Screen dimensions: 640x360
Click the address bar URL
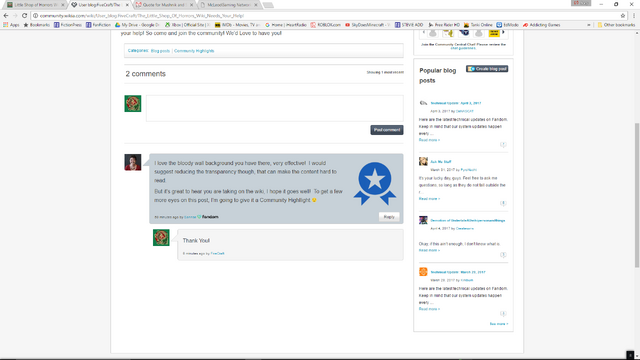point(142,16)
